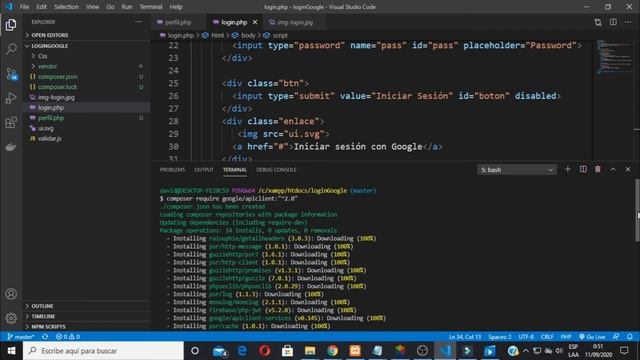Open composer.json in the explorer
The height and width of the screenshot is (360, 640).
click(x=58, y=77)
